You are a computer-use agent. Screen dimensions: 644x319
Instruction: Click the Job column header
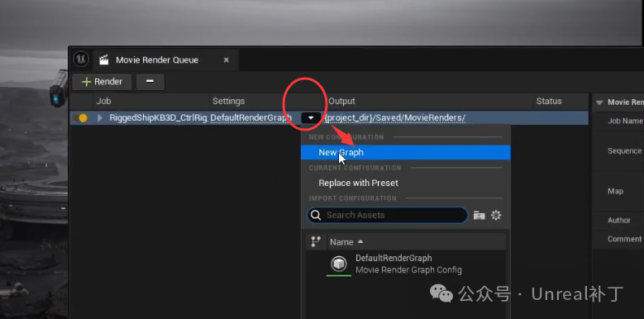pos(103,101)
